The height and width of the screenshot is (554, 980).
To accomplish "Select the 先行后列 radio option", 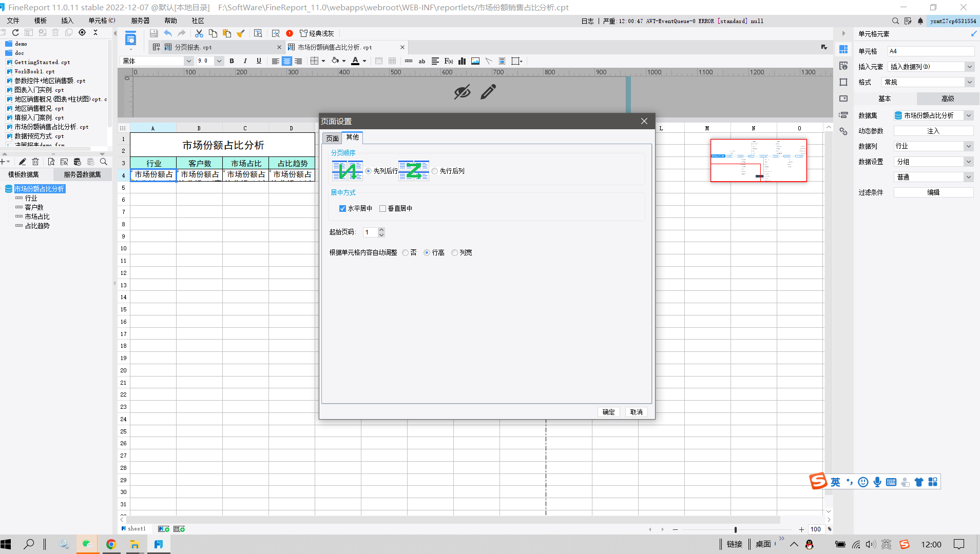I will coord(435,171).
